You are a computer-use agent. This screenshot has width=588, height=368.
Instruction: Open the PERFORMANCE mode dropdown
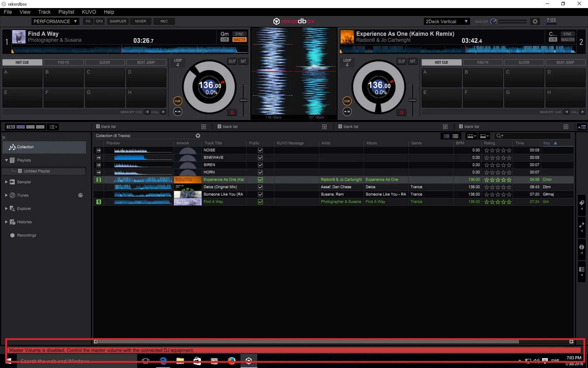point(55,21)
